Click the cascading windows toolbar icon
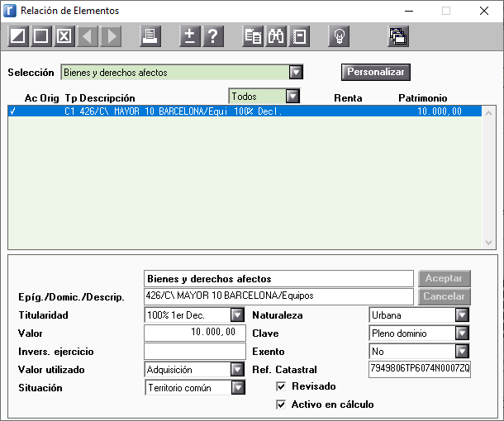The height and width of the screenshot is (421, 504). [398, 36]
